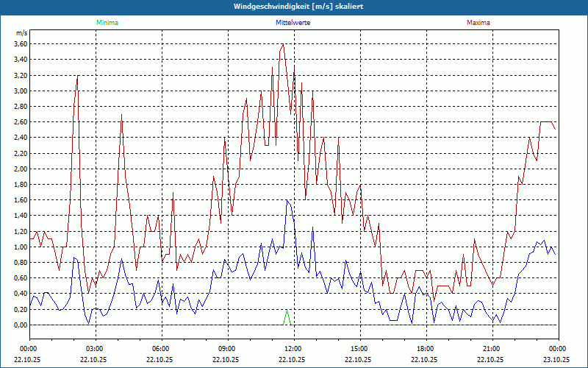The image size is (588, 368).
Task: Click the 3,20 y-axis value
Action: click(x=21, y=75)
